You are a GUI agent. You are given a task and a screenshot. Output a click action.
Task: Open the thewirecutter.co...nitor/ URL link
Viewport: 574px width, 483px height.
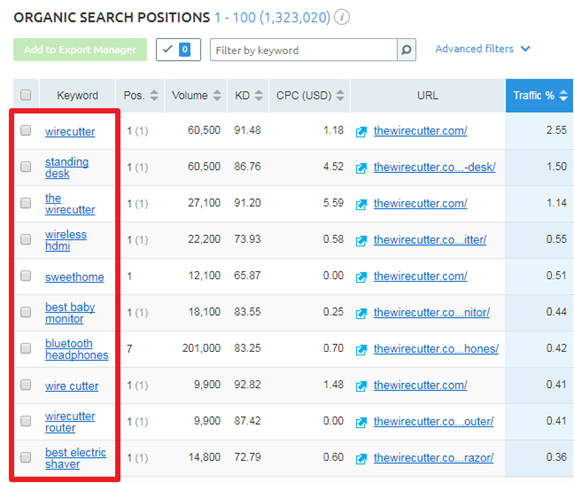[432, 312]
